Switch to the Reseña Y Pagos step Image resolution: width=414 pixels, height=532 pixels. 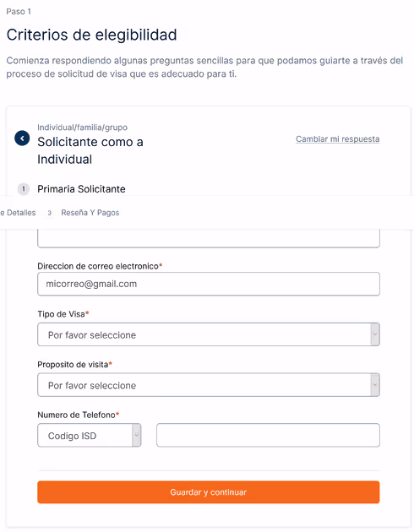point(90,213)
